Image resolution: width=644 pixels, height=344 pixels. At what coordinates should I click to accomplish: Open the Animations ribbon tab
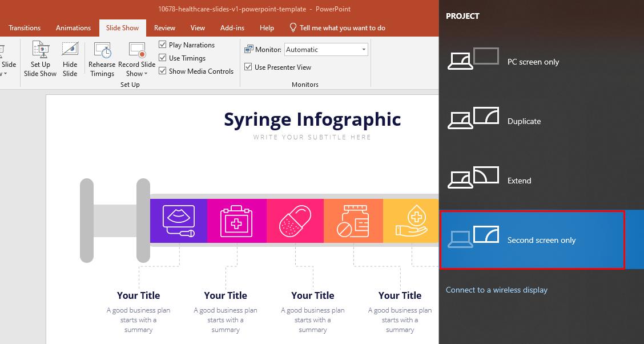click(x=73, y=27)
